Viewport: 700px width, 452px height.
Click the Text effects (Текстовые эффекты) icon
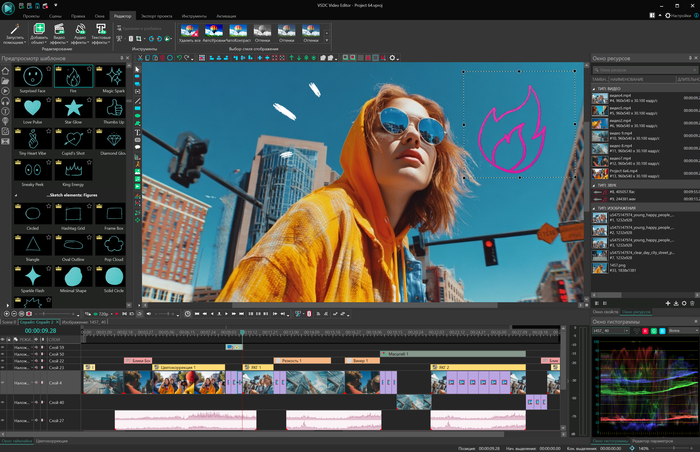101,33
